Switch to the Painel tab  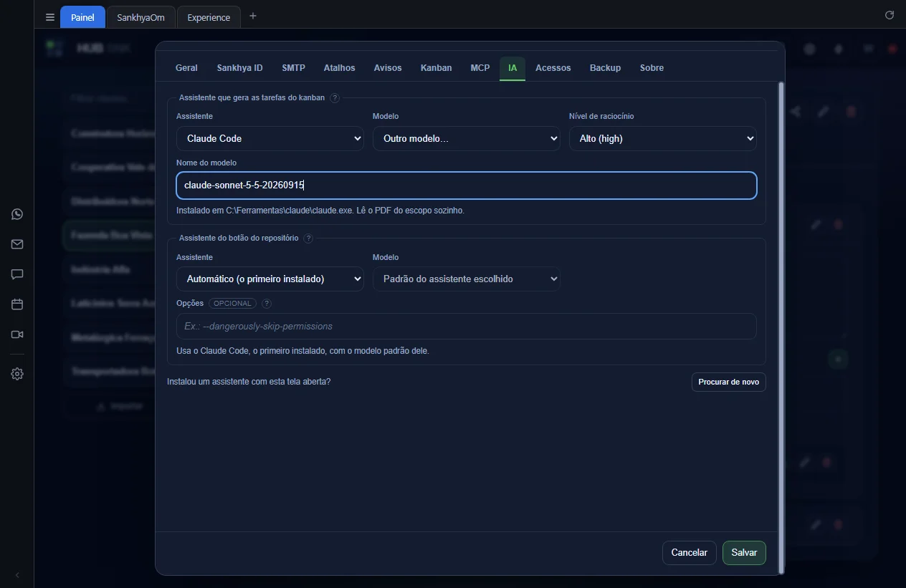tap(82, 17)
